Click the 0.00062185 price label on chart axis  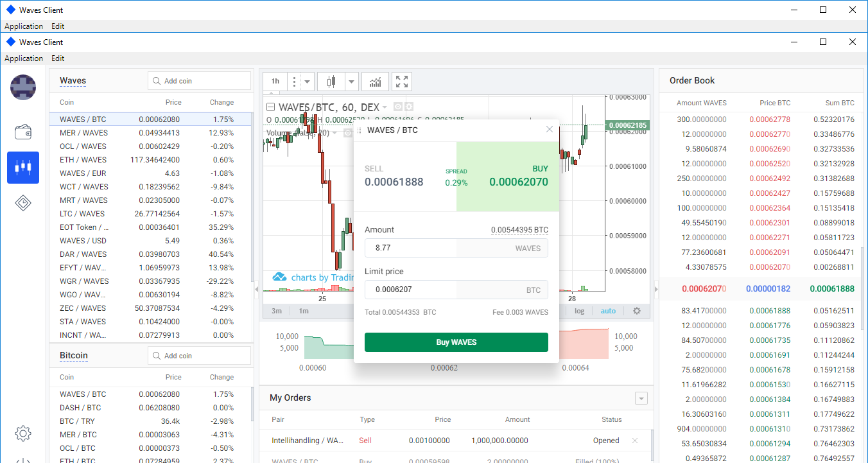[629, 125]
